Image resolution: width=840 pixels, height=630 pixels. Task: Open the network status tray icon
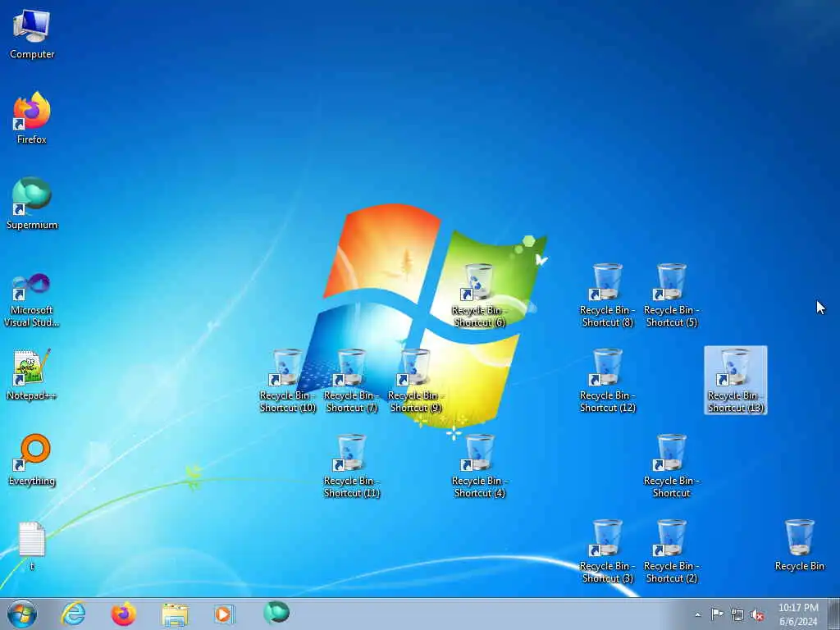click(737, 615)
